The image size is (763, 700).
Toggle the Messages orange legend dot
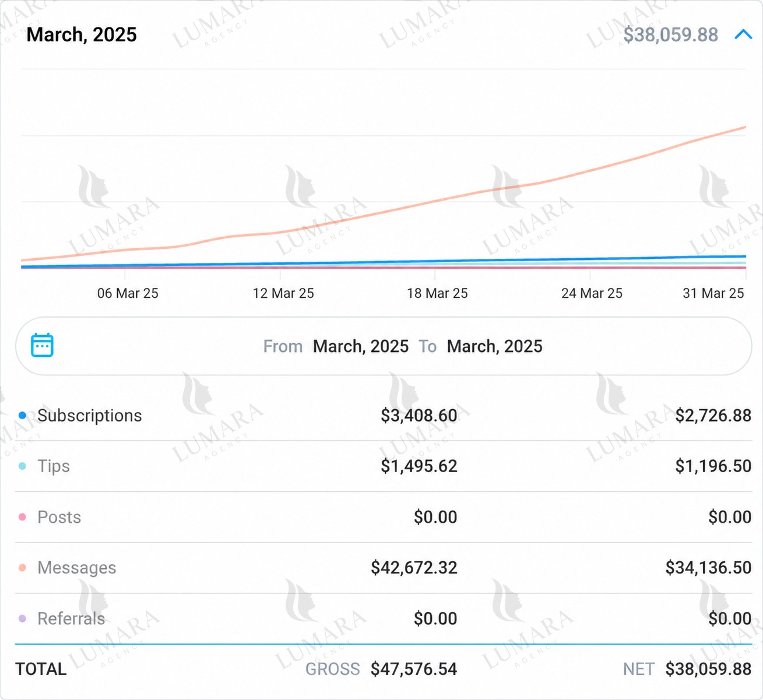point(22,568)
